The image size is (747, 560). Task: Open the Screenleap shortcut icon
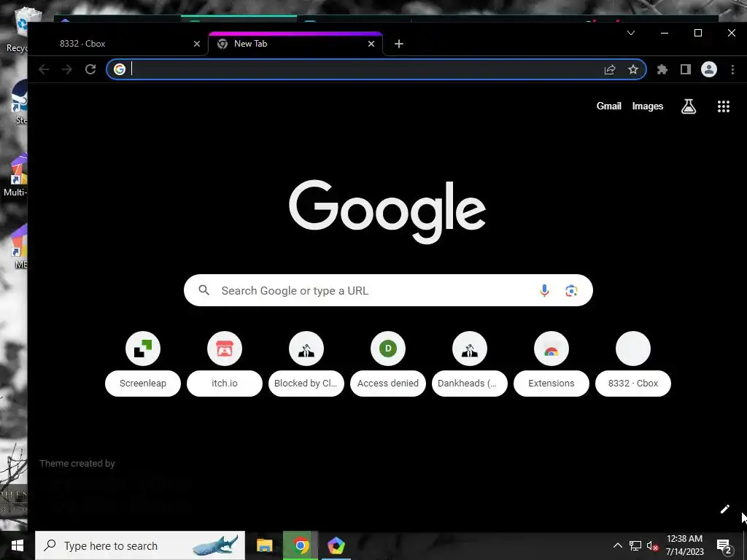point(143,349)
